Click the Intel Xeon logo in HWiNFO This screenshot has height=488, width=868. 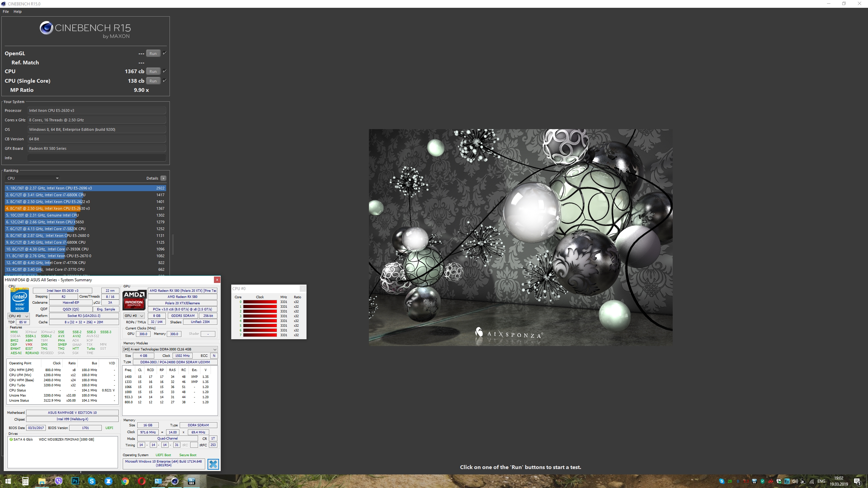(20, 300)
